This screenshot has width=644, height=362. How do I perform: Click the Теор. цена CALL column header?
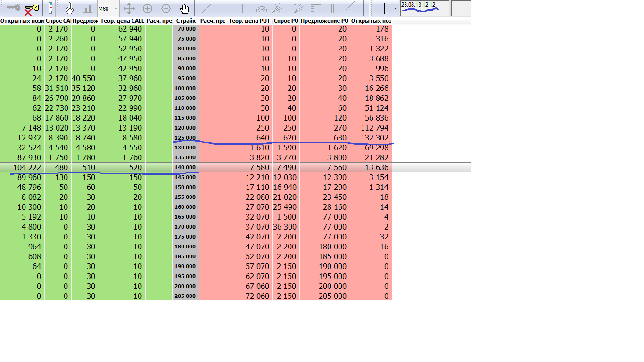122,21
